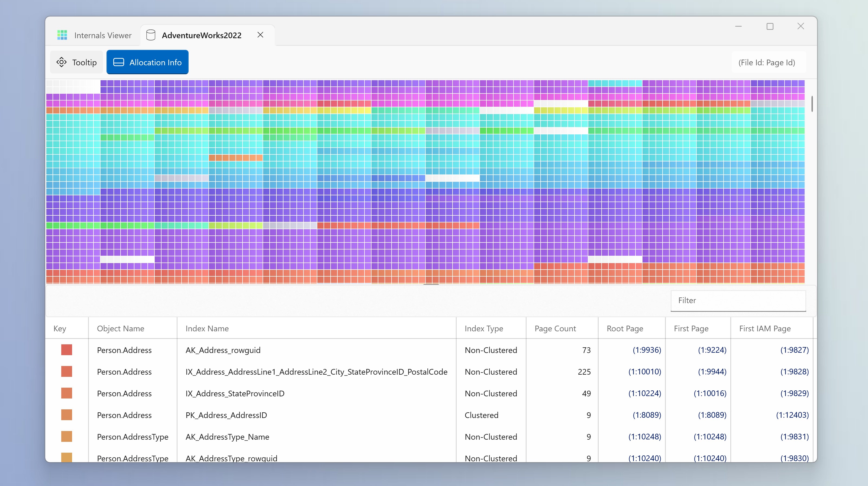Sort by the Page Count column header

(x=555, y=328)
